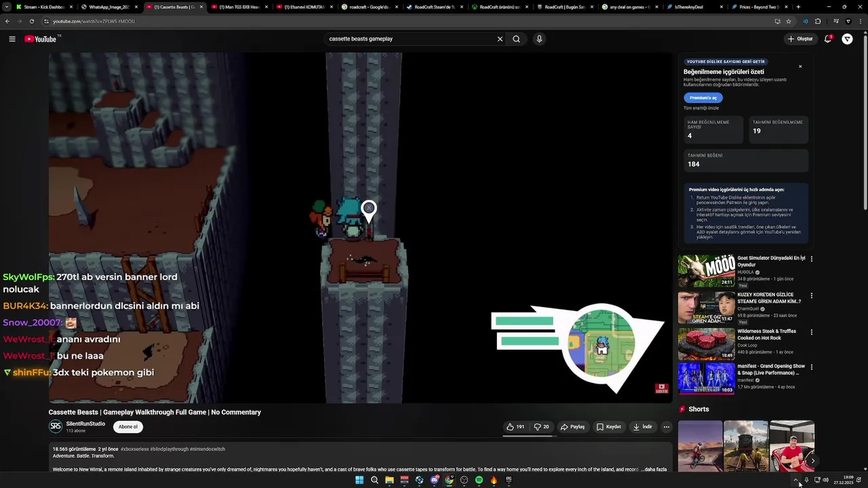
Task: Open YouTube notifications bell
Action: (x=828, y=39)
